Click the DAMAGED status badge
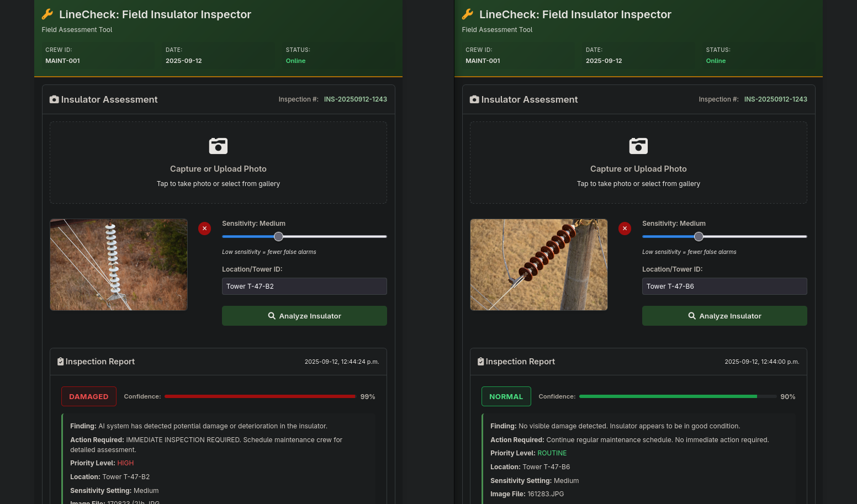The image size is (857, 504). tap(89, 396)
